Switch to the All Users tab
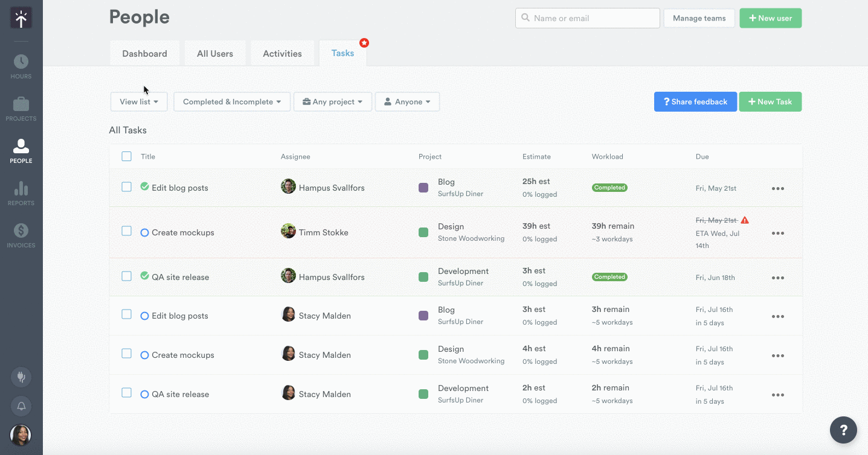This screenshot has width=868, height=455. click(215, 54)
